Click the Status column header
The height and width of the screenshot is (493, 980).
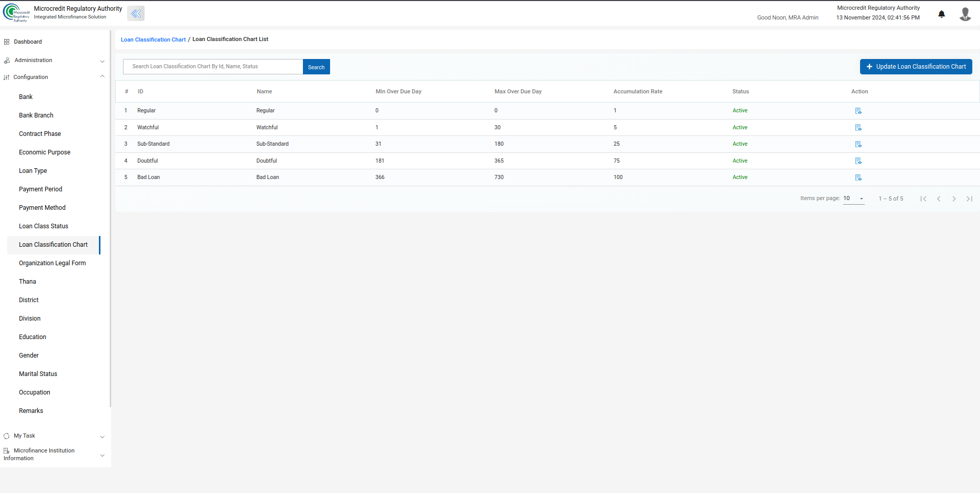pyautogui.click(x=740, y=92)
